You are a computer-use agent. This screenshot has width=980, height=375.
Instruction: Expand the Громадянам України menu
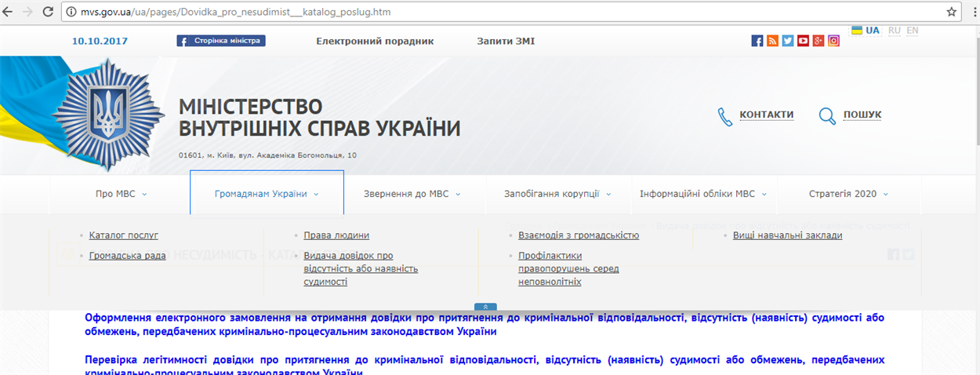pos(267,194)
